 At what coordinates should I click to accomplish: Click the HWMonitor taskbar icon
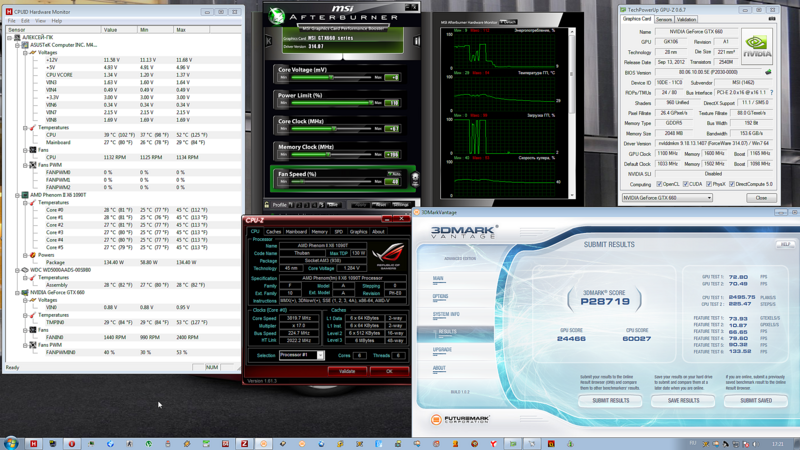coord(34,444)
